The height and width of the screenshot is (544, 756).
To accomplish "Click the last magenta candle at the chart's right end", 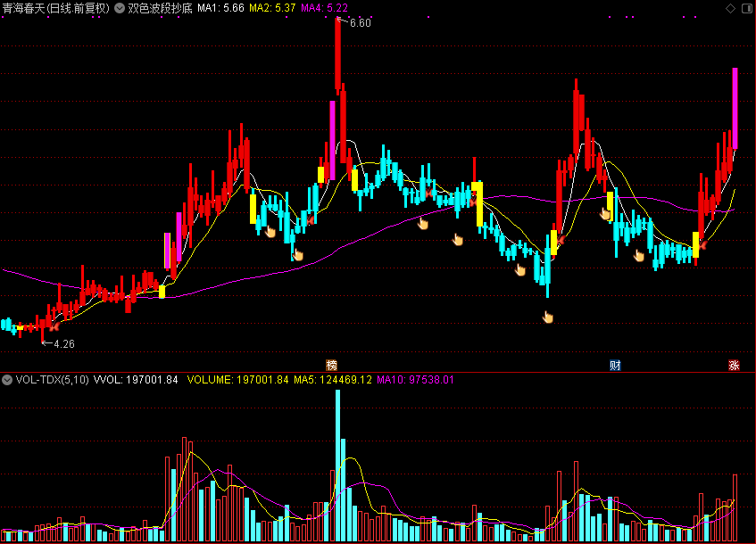I will pos(735,109).
